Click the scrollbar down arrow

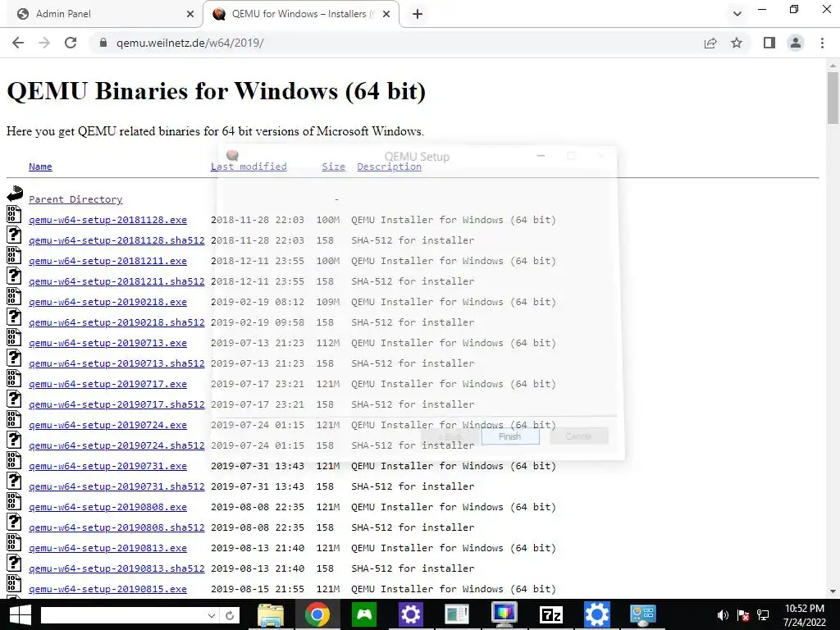(833, 591)
